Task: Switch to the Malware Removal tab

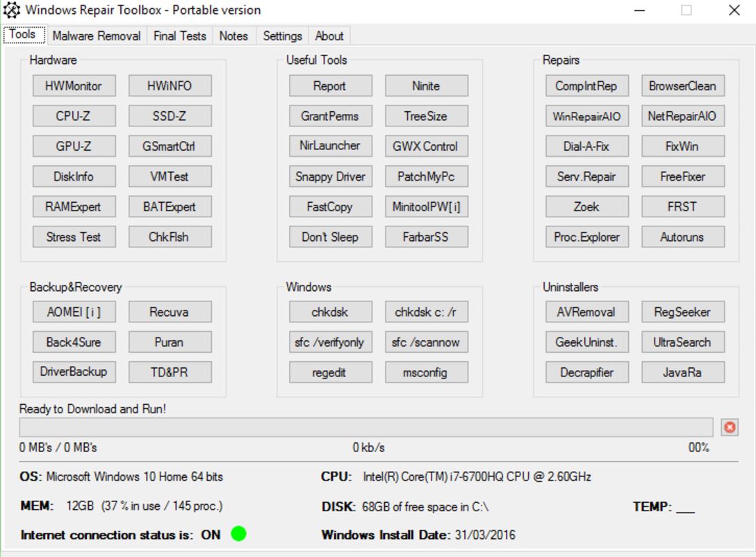Action: coord(96,36)
